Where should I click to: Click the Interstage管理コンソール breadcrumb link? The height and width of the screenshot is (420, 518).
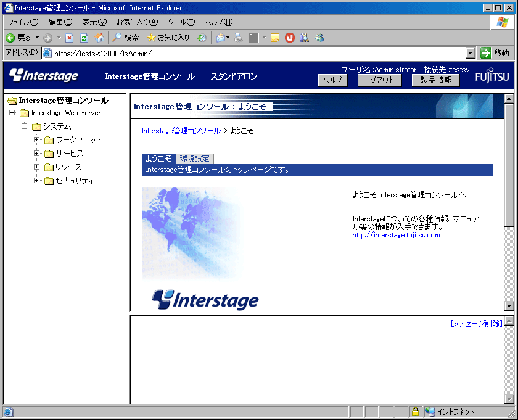click(x=181, y=131)
